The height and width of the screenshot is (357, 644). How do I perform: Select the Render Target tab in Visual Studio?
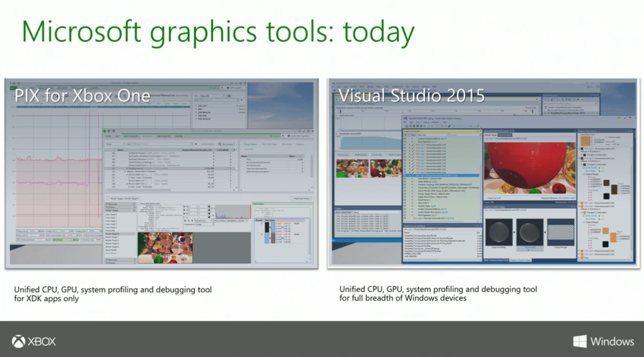coord(491,135)
